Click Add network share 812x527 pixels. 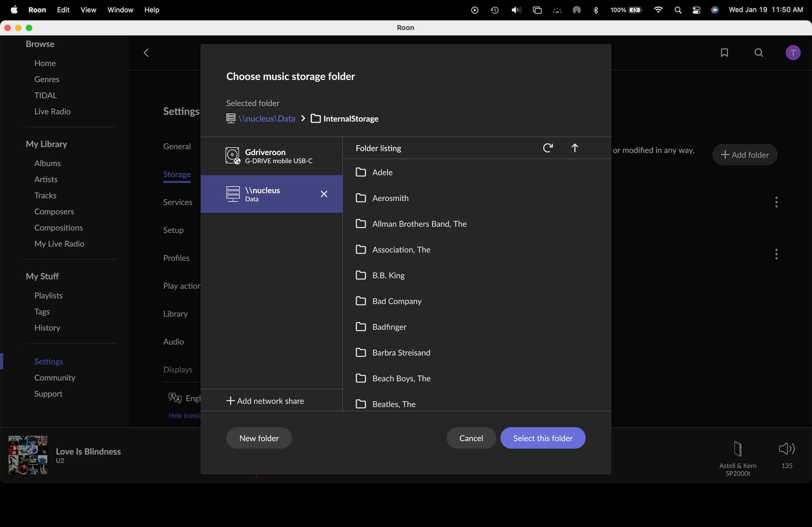click(265, 401)
